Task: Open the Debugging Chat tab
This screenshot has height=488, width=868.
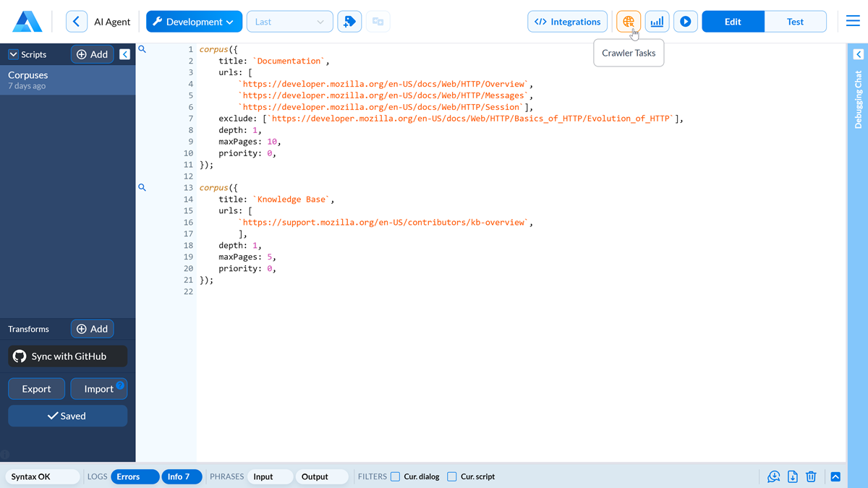Action: [x=858, y=98]
